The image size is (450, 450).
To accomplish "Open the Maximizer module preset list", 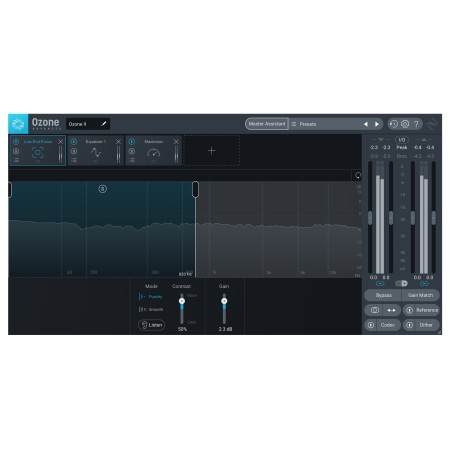I will tap(132, 160).
